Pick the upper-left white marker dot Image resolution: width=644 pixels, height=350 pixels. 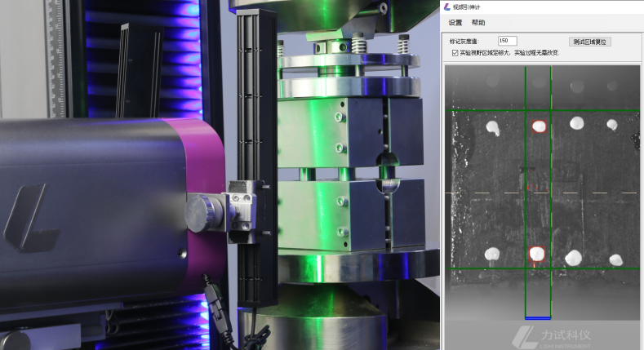[492, 126]
